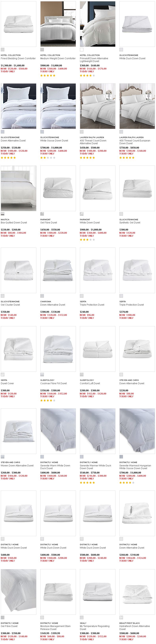Viewport: 156px width, 644px height.
Task: Click the Charisma Down Alternative Duvet image
Action: coord(58,270)
